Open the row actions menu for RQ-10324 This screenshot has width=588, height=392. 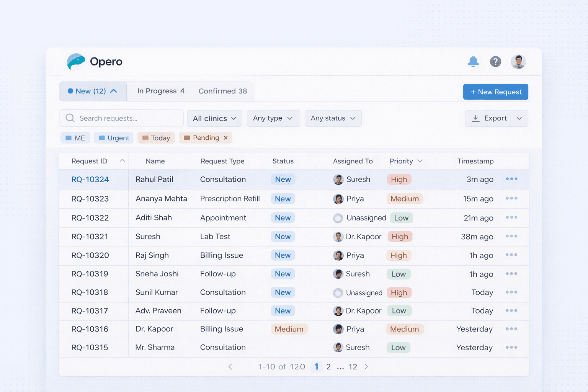click(511, 179)
